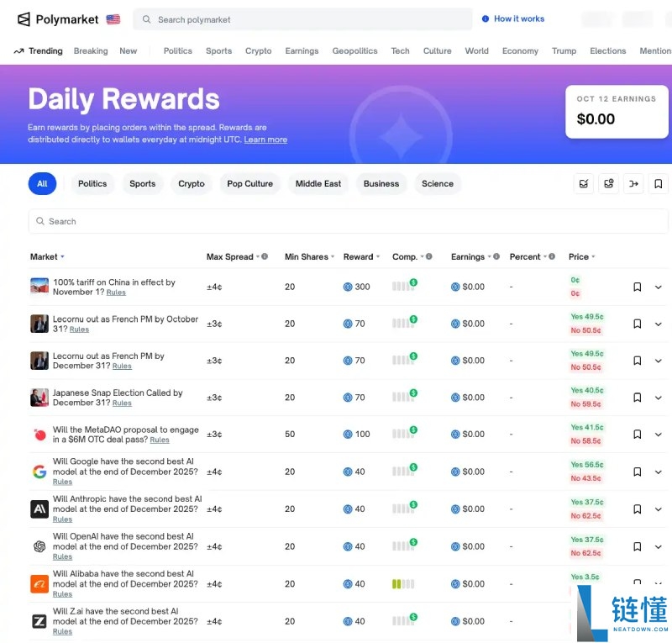Expand the Google second best AI row

659,472
